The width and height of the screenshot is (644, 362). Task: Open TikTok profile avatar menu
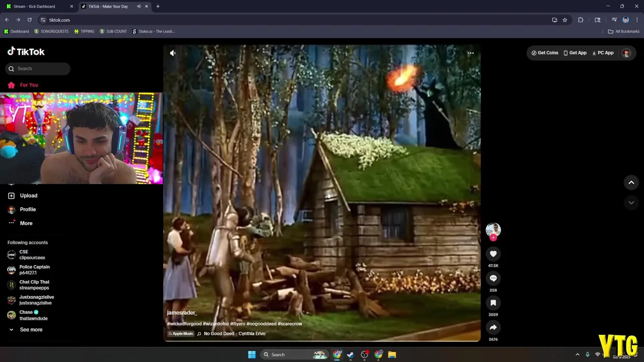pyautogui.click(x=626, y=53)
